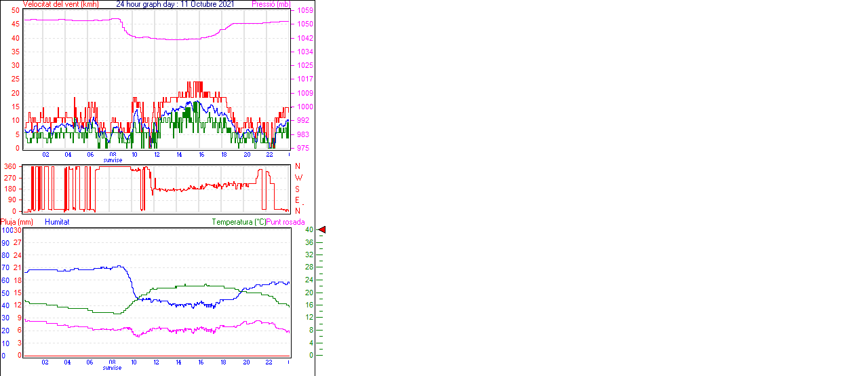This screenshot has width=868, height=376.
Task: Click "sunrise" label under the humidity graph
Action: 113,368
